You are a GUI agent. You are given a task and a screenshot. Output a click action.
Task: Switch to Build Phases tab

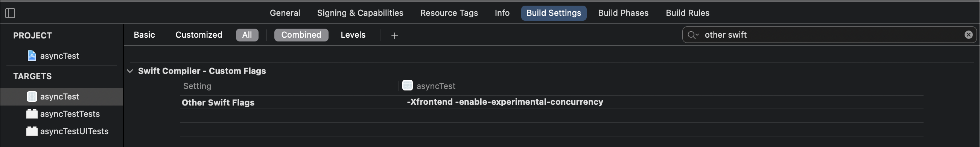[x=623, y=13]
